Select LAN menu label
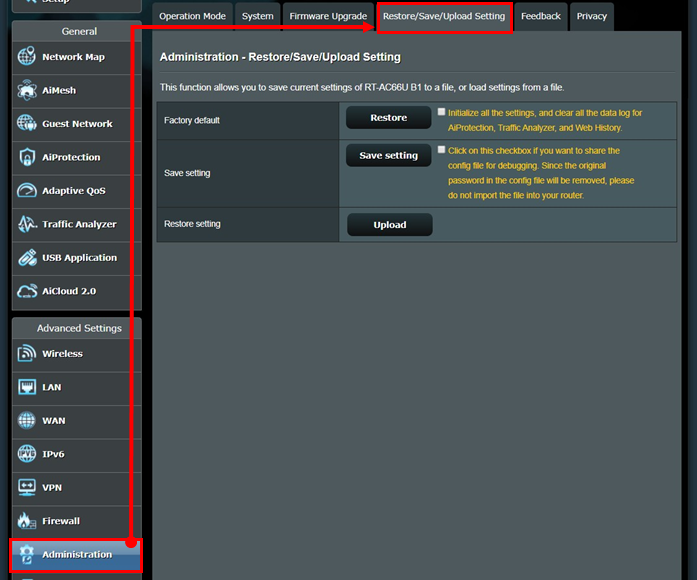This screenshot has height=580, width=697. coord(52,388)
